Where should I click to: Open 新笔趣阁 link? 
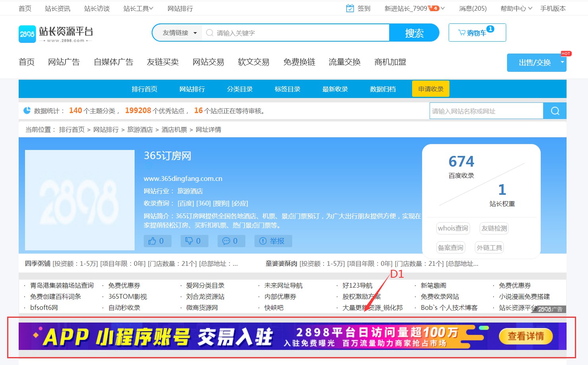pos(434,285)
